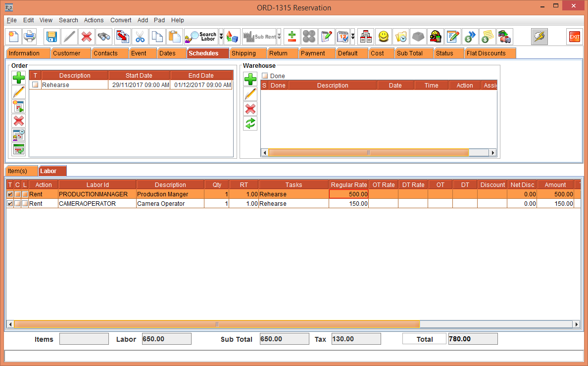Open the Actions menu
Screen dimensions: 588x366
coord(94,20)
